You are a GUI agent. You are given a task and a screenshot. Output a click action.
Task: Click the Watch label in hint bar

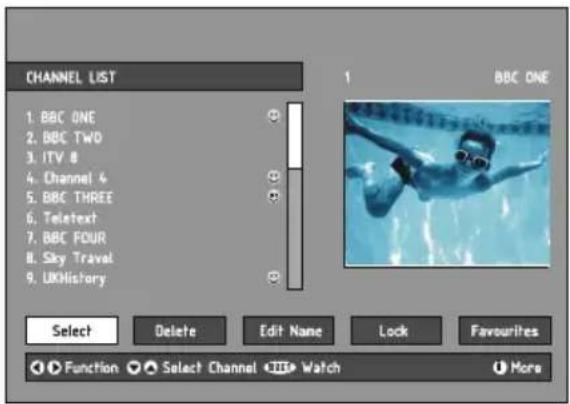click(x=321, y=368)
